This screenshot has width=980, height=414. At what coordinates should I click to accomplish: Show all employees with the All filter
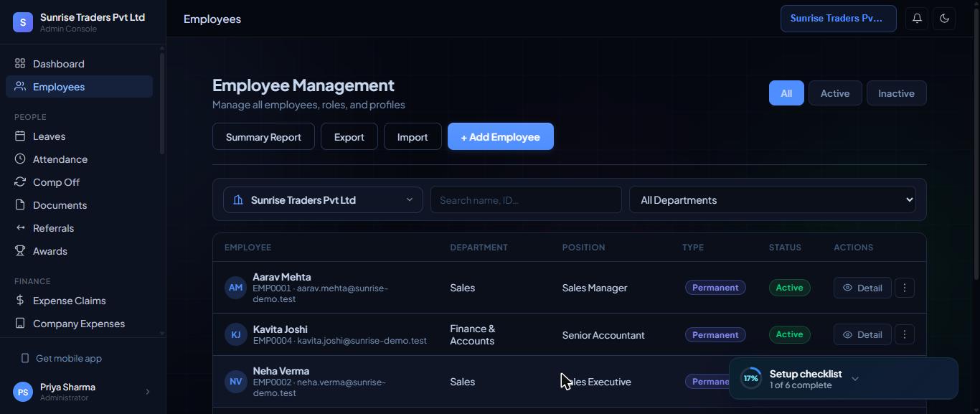(786, 93)
